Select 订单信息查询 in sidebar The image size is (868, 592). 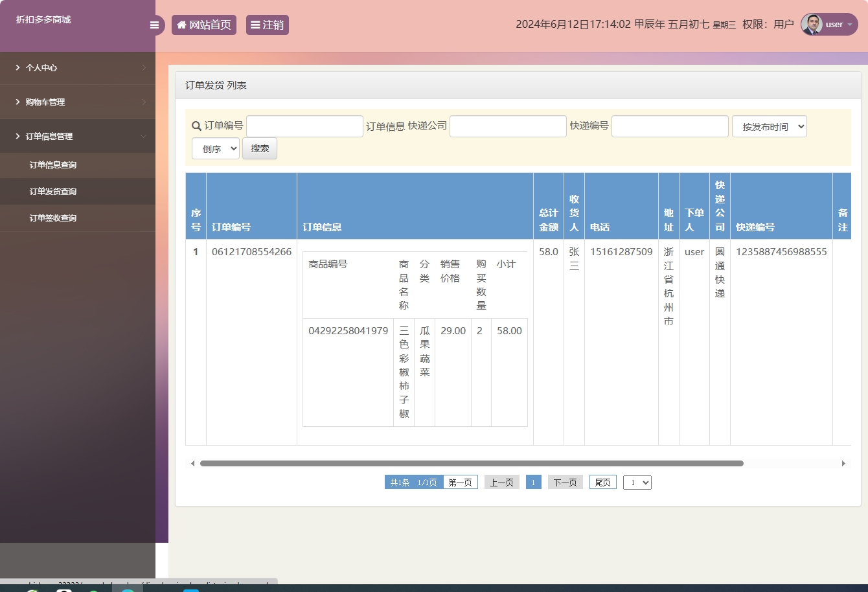coord(53,165)
